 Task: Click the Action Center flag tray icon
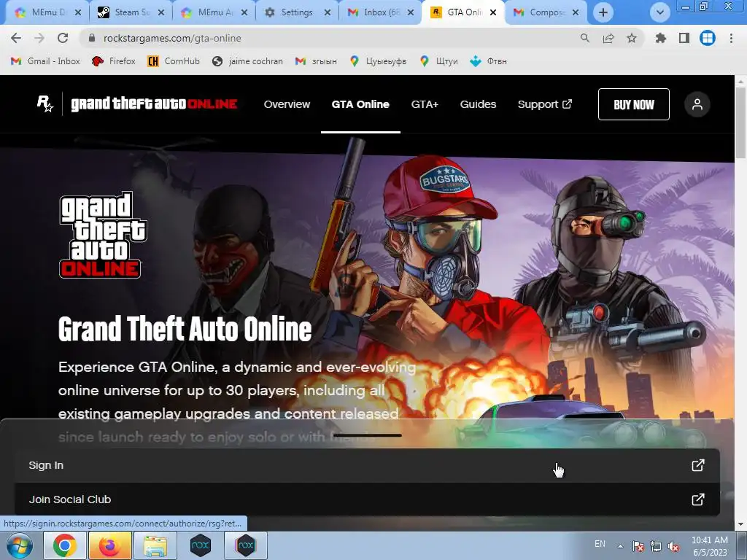click(638, 546)
